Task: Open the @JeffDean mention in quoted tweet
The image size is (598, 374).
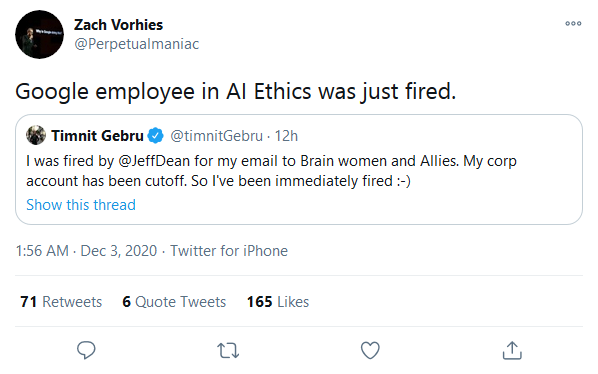Action: pyautogui.click(x=154, y=161)
